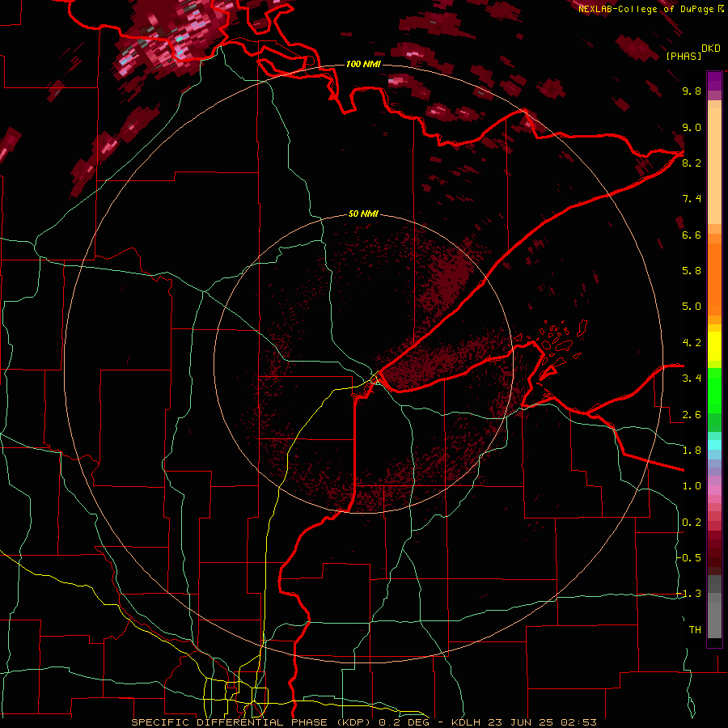This screenshot has height=728, width=728.
Task: Click the 5.0 value on the scale
Action: tap(692, 307)
